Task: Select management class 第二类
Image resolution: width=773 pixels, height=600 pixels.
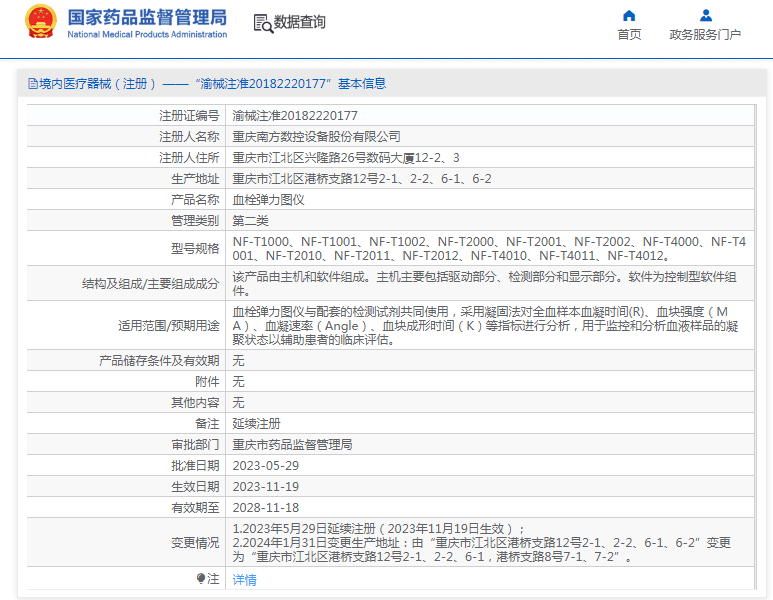Action: coord(250,221)
